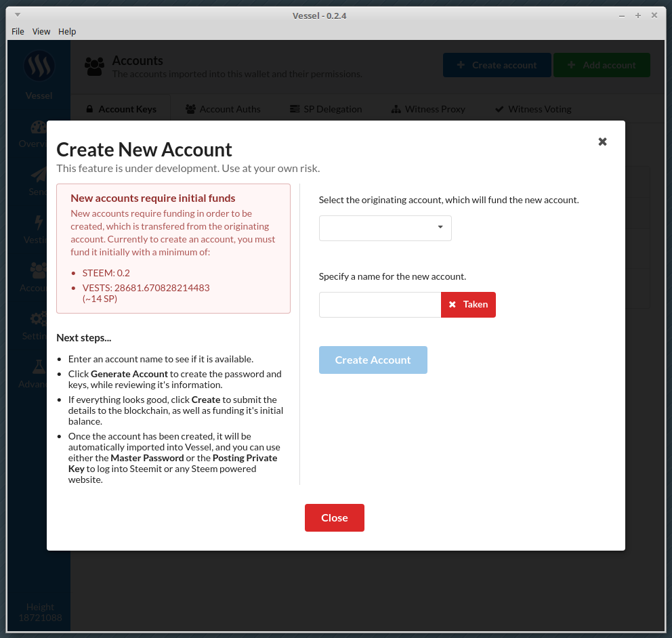Click the Create New Account title
The image size is (672, 638).
tap(144, 150)
